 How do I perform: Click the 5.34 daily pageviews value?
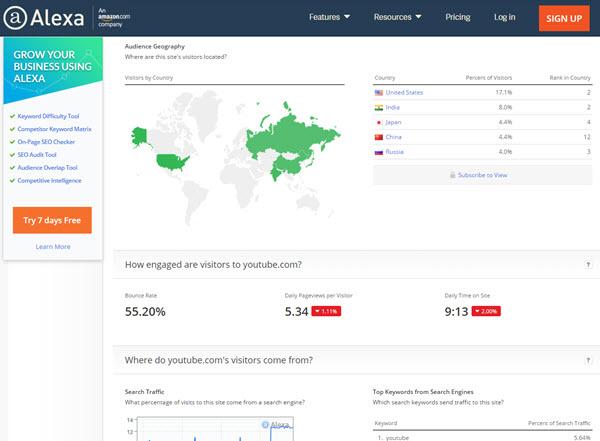click(296, 312)
